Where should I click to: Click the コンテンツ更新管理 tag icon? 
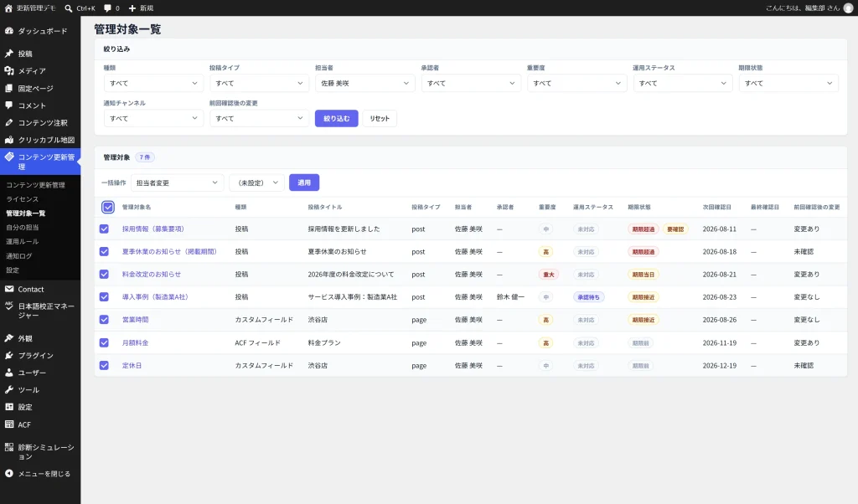click(x=9, y=157)
